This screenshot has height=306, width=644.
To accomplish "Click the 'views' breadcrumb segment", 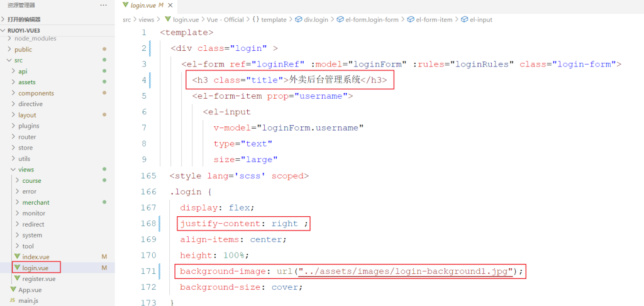I will coord(146,19).
